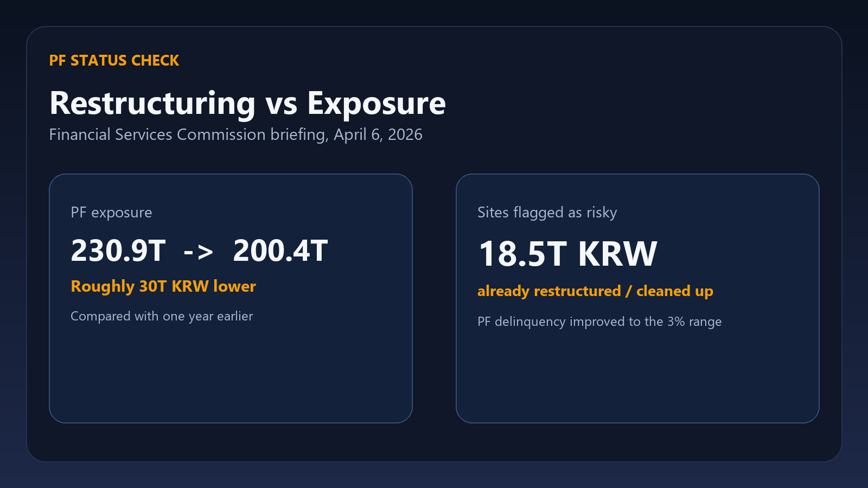The image size is (868, 488).
Task: Click the arrow between exposure figures
Action: (199, 252)
